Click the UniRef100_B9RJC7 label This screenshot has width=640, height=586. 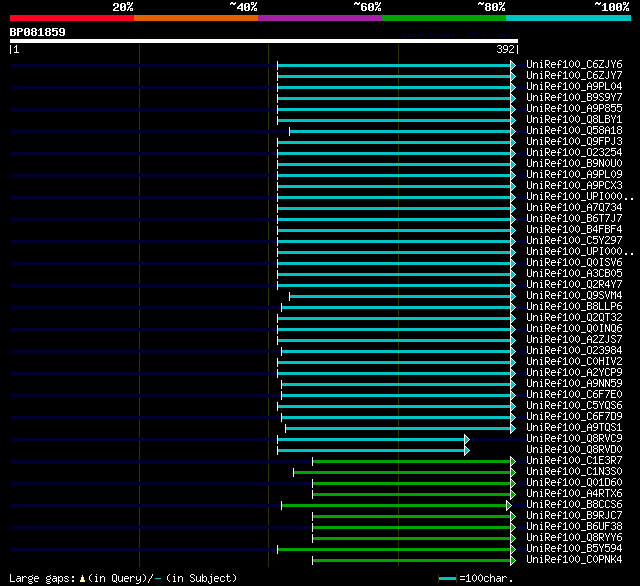574,516
